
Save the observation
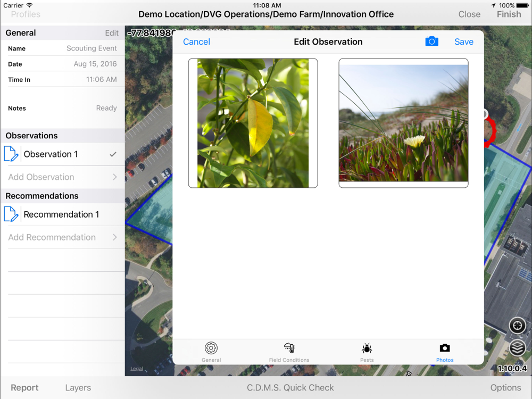(x=464, y=41)
